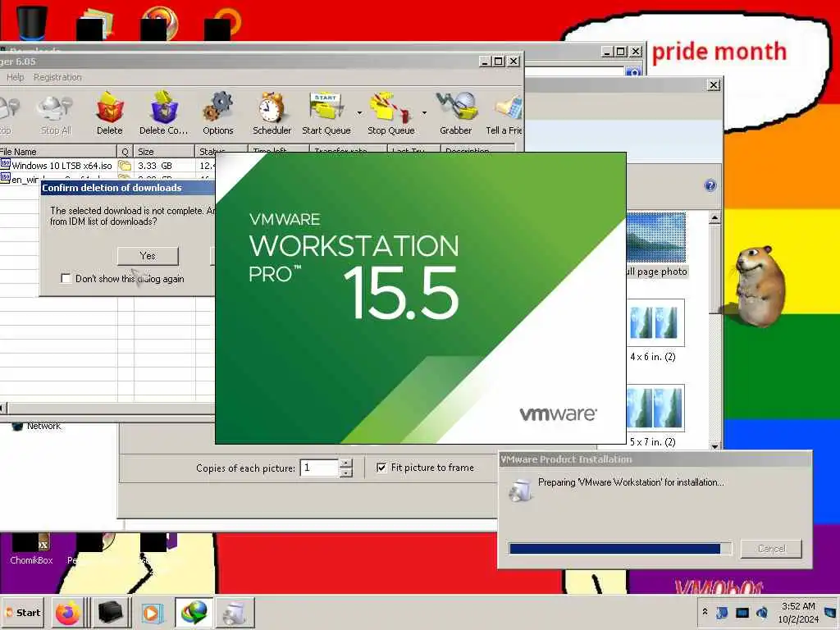840x630 pixels.
Task: Open Options gear icon in IDM
Action: tap(218, 114)
